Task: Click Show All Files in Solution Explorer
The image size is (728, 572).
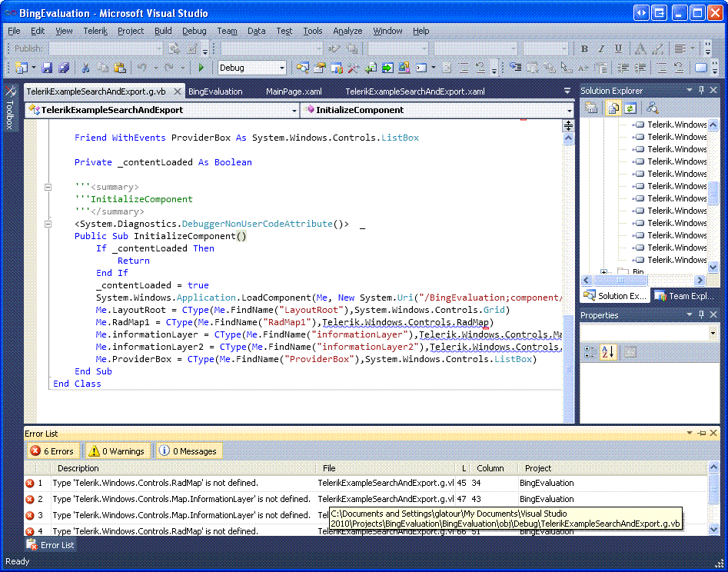Action: (614, 108)
